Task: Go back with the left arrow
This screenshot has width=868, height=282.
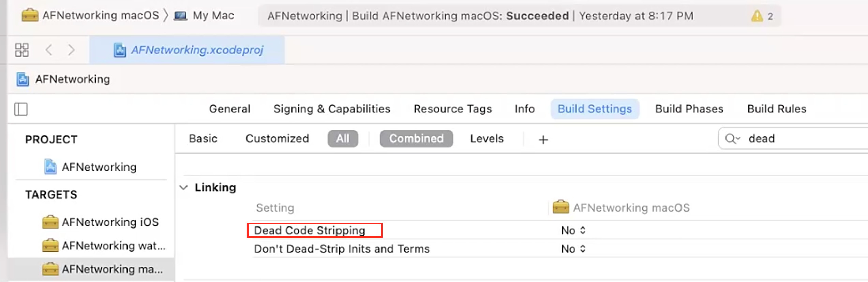Action: (49, 50)
